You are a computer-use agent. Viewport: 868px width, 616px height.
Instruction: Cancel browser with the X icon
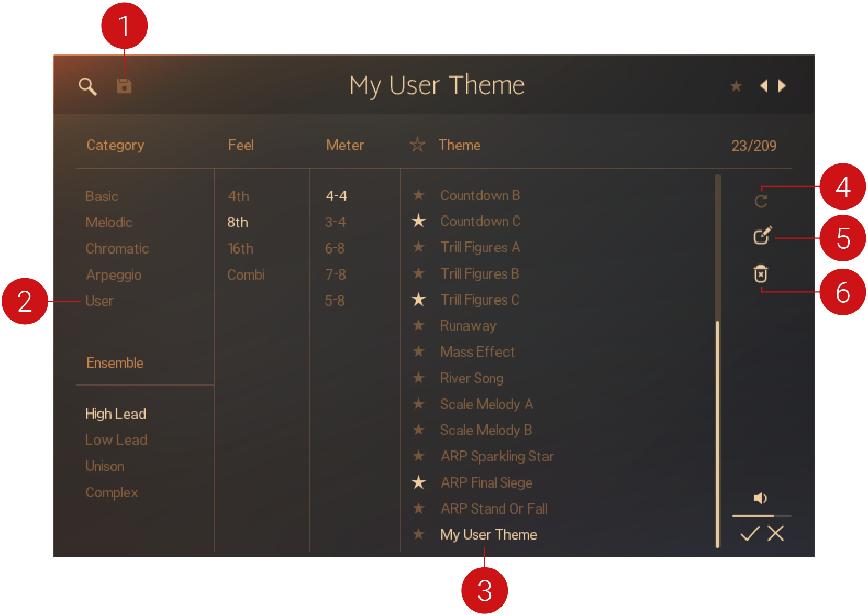tap(775, 534)
